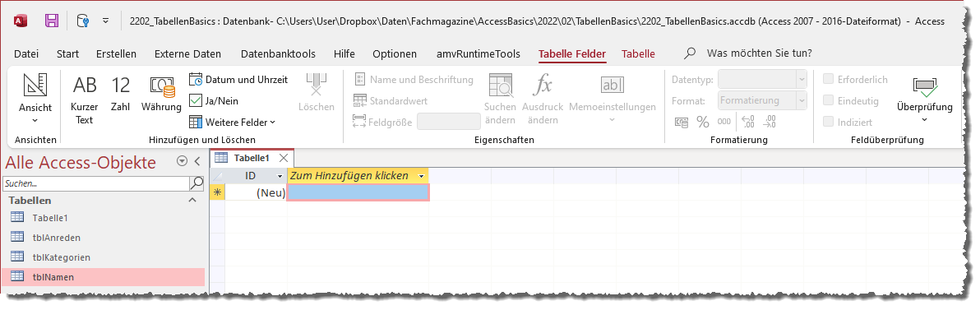980x310 pixels.
Task: Toggle the Eindeutig checkbox
Action: tap(829, 100)
